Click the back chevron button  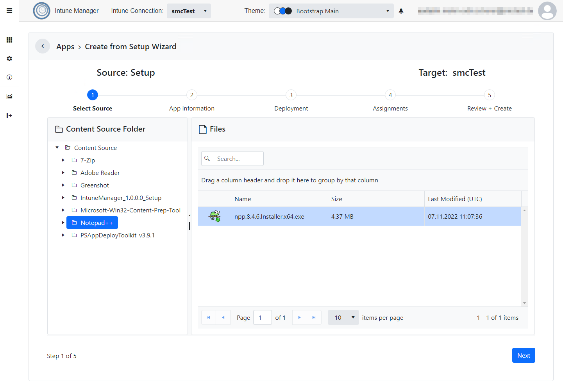pyautogui.click(x=43, y=46)
